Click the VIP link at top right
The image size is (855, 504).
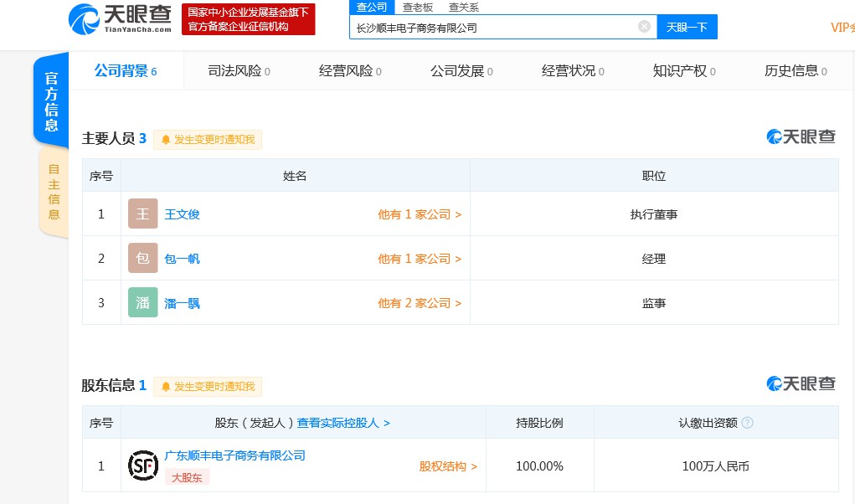[x=842, y=28]
